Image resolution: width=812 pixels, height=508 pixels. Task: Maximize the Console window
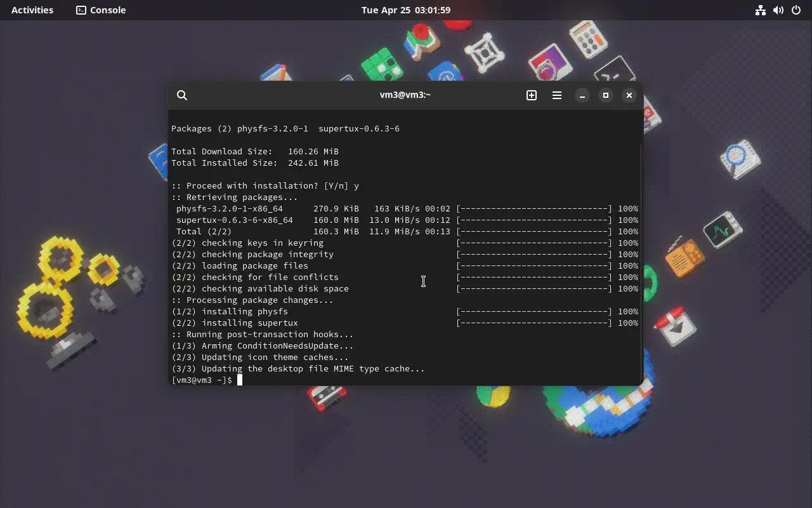pos(606,95)
